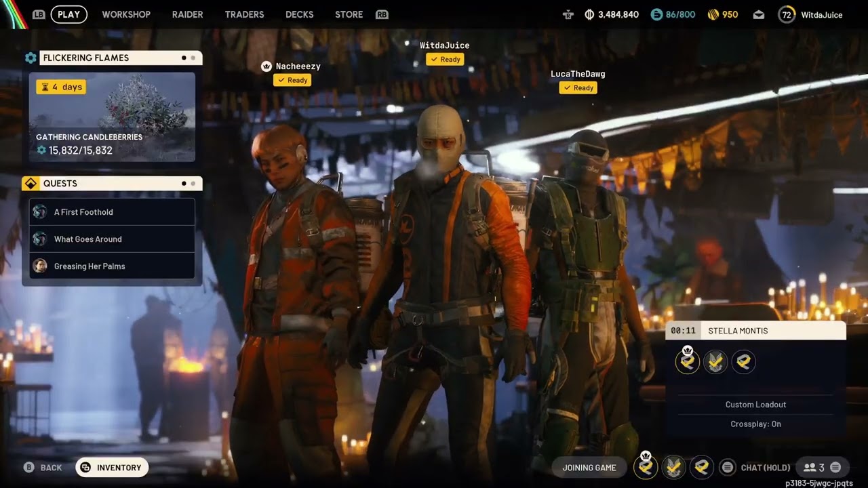Open the WORKSHOP tab
The height and width of the screenshot is (488, 868).
[126, 14]
